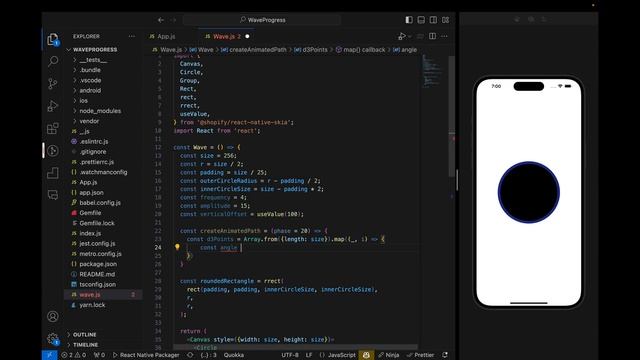Open the remote window status bar icon
This screenshot has height=360, width=640.
(x=49, y=355)
